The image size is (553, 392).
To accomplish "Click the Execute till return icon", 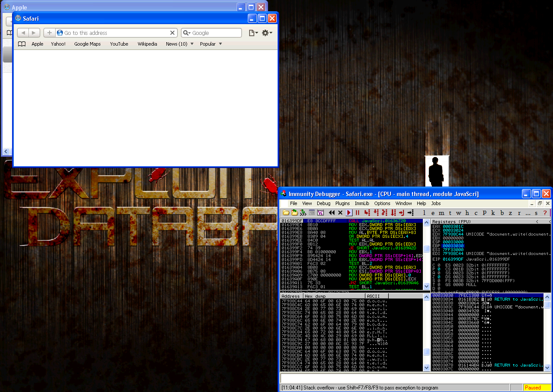I will pos(402,213).
